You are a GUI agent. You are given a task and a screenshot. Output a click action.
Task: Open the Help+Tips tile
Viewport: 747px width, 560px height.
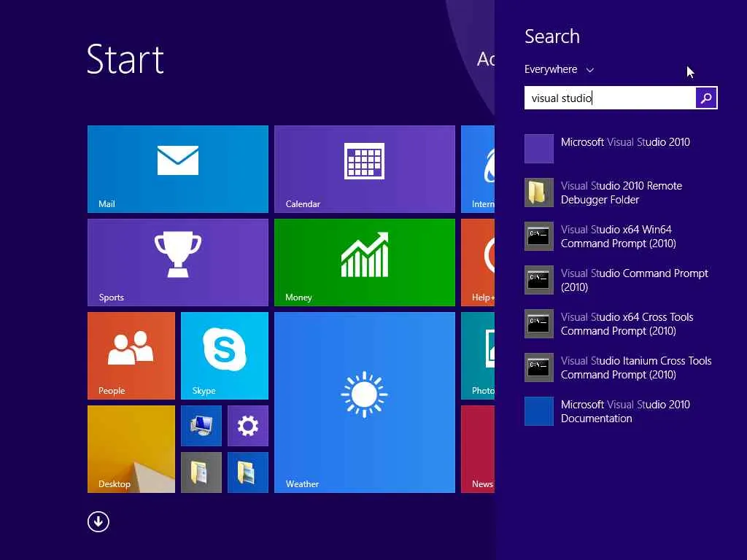[478, 262]
